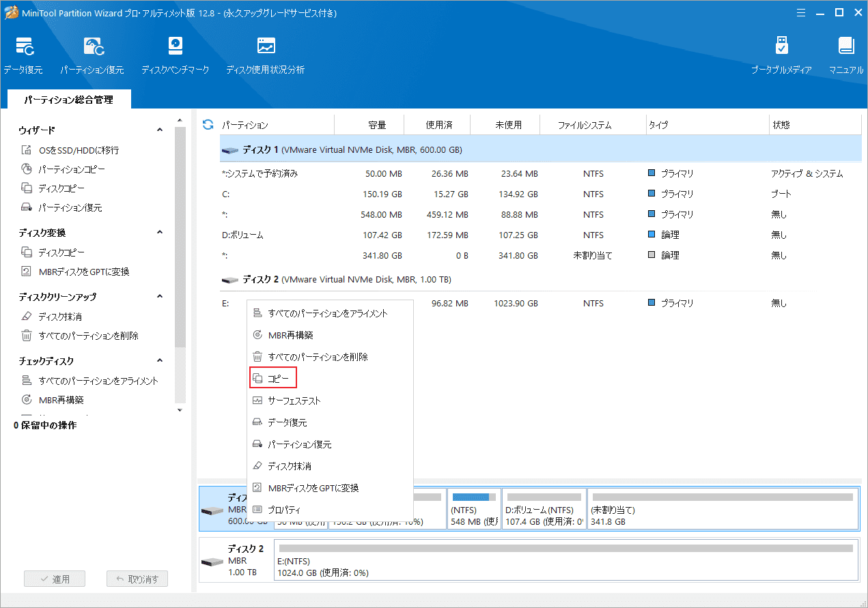Click the (NTFS) 548 MB disk map block
Image resolution: width=868 pixels, height=608 pixels.
pos(474,509)
